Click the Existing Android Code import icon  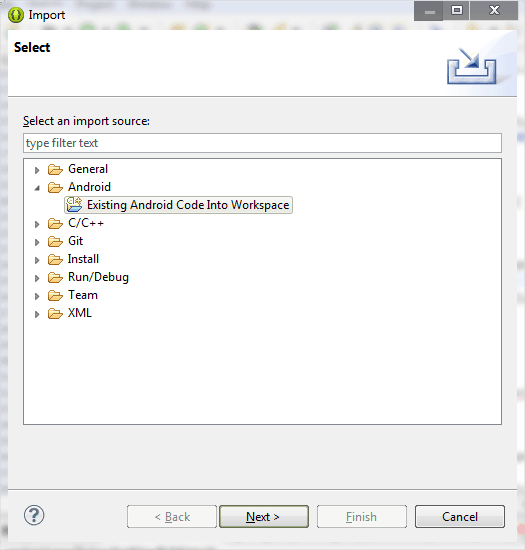pyautogui.click(x=74, y=204)
